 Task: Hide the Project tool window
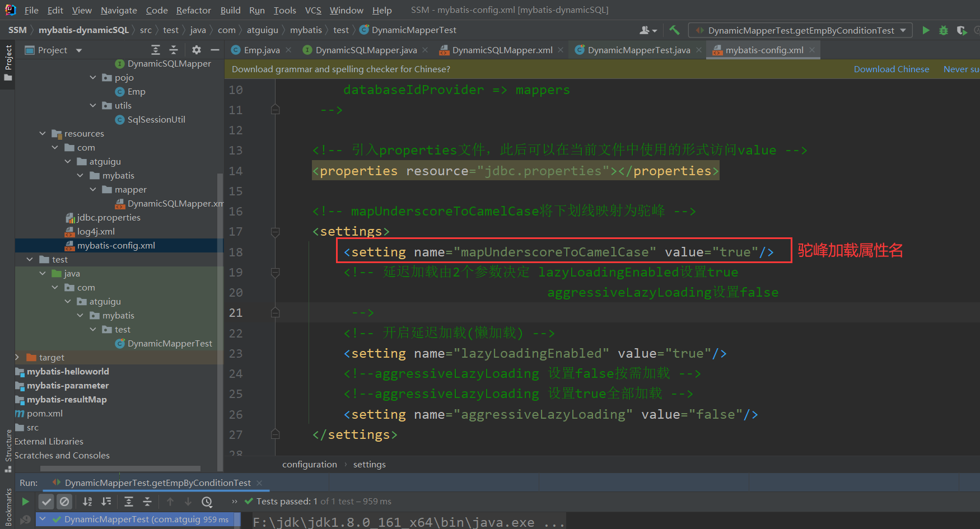point(214,50)
